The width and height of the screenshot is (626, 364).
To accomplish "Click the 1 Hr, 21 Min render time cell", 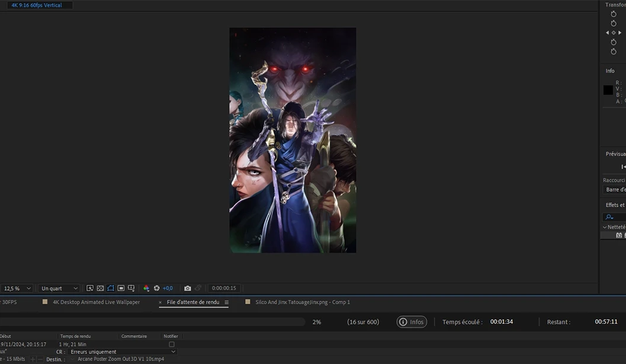I will pos(73,344).
